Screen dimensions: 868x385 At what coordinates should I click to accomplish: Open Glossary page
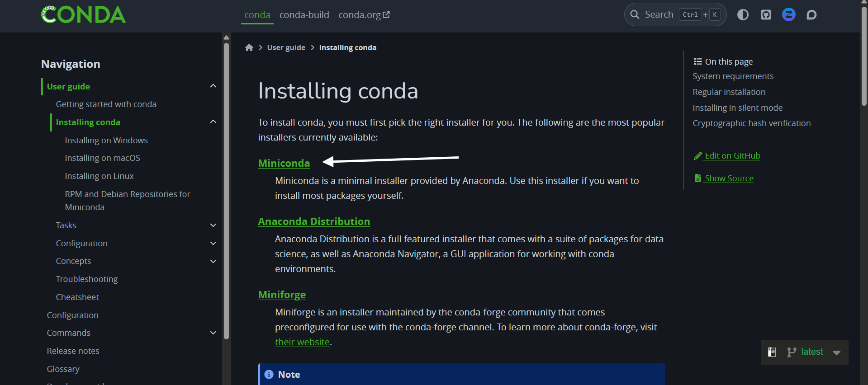[63, 369]
